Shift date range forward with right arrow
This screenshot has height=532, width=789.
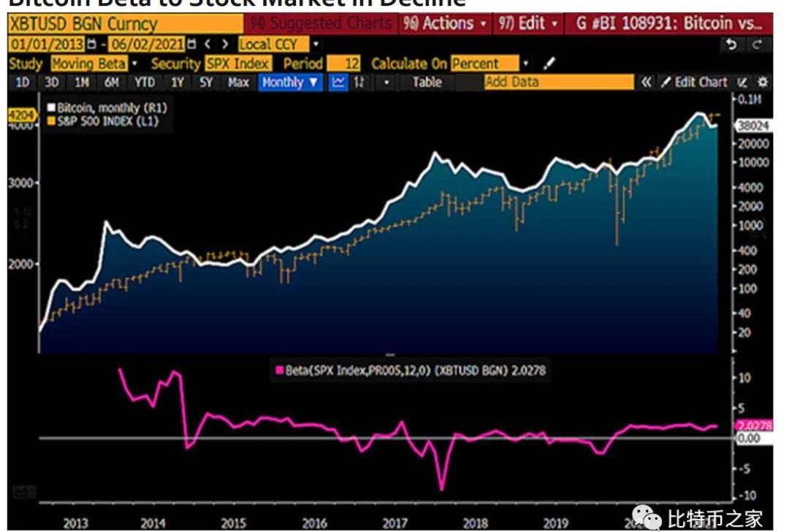click(226, 45)
